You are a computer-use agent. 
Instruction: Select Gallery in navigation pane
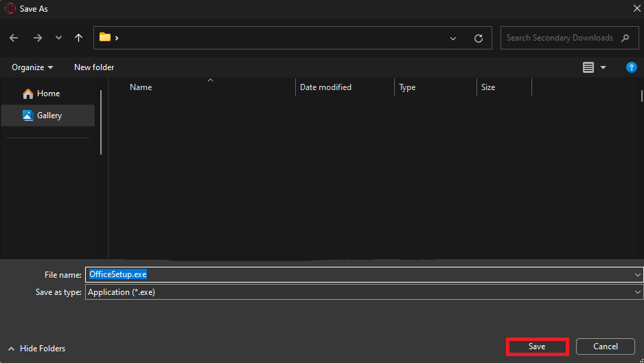tap(47, 115)
